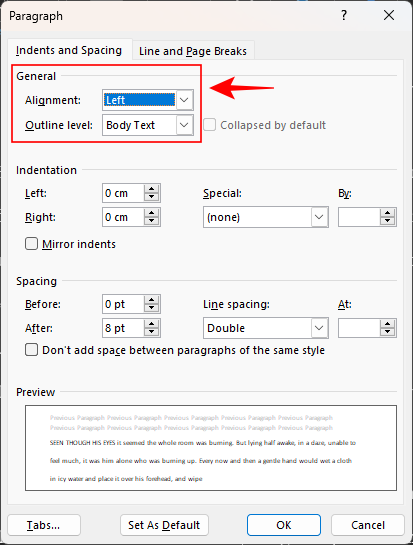Switch to Line and Page Breaks tab
The image size is (413, 545).
tap(193, 51)
